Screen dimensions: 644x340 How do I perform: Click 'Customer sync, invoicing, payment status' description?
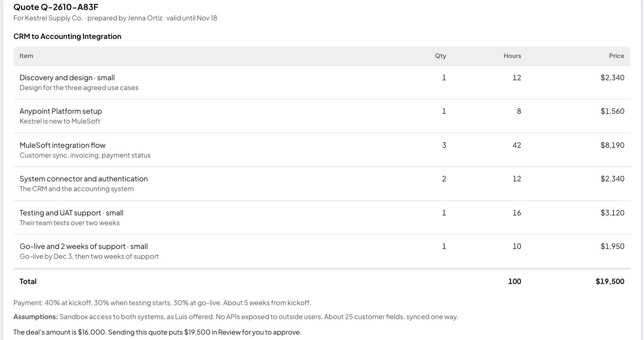(x=85, y=155)
